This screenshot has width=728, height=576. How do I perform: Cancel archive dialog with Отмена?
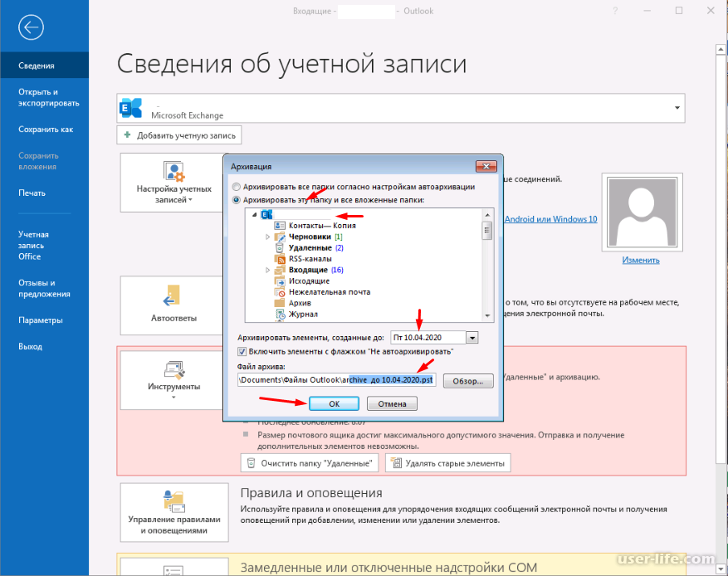tap(392, 404)
